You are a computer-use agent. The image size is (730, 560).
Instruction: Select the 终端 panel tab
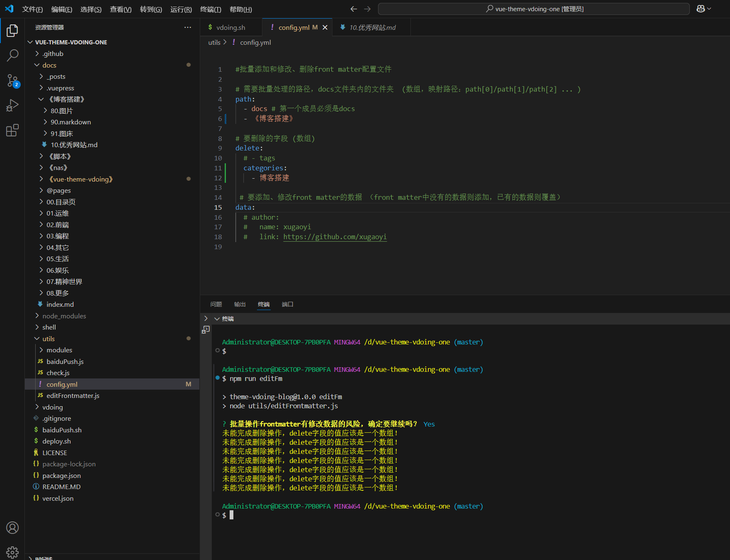[x=264, y=304]
